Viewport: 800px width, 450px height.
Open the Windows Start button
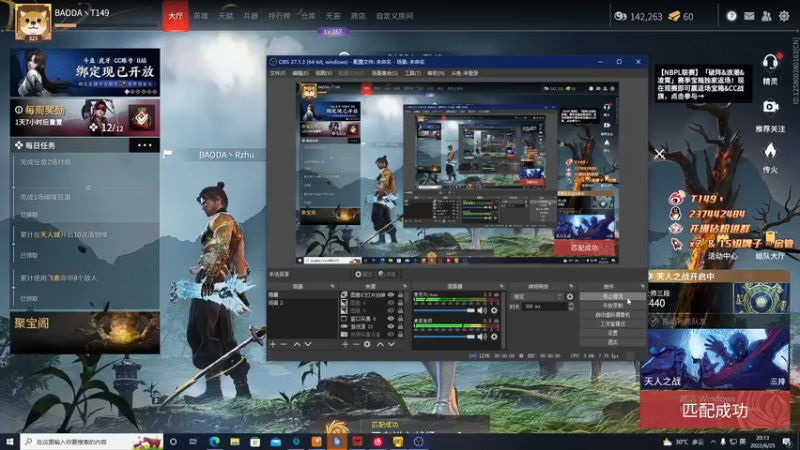click(x=10, y=441)
